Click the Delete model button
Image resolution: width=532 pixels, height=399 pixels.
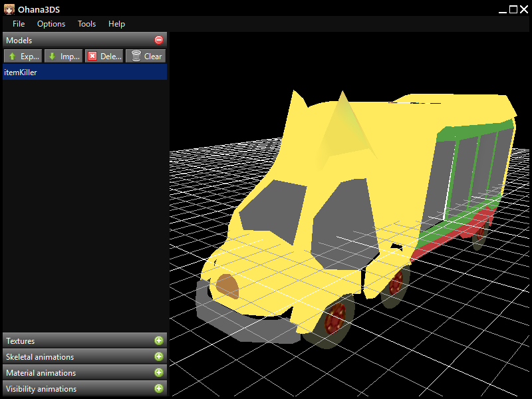point(104,57)
